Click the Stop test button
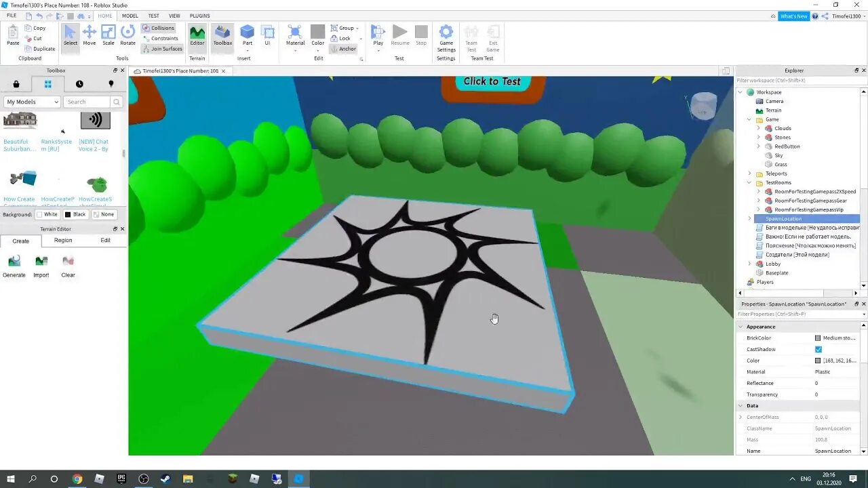The image size is (868, 488). pos(421,35)
